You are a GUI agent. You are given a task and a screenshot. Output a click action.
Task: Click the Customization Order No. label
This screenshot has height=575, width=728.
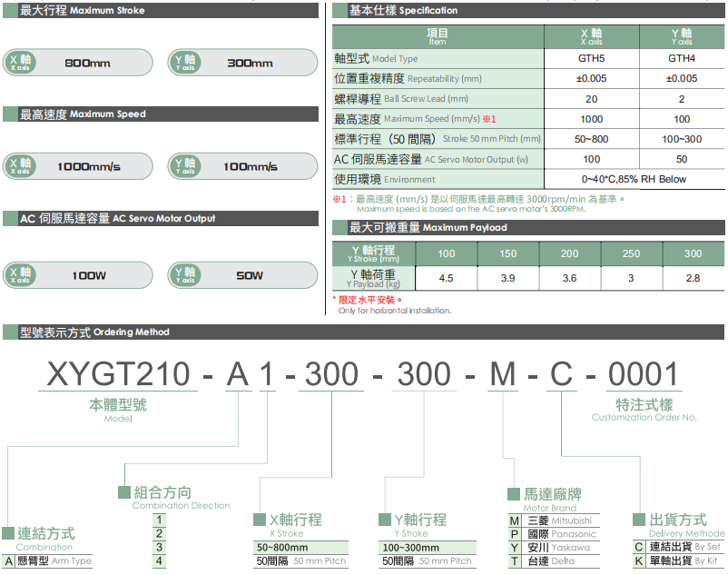(x=644, y=417)
